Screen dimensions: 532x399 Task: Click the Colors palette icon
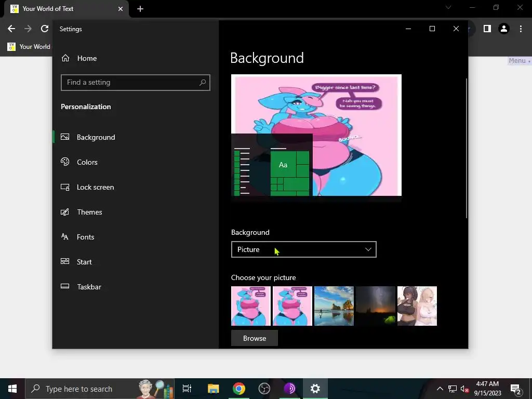[x=65, y=162]
